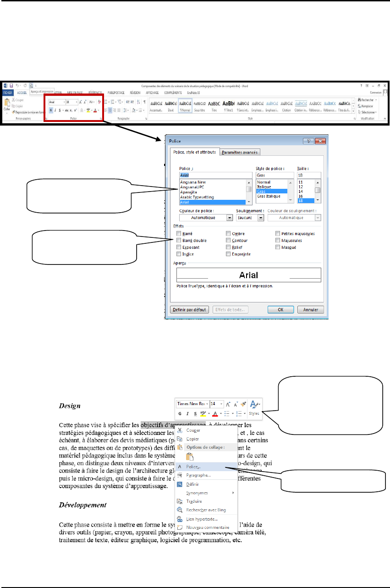Click the mini toolbar highlight icon
The image size is (390, 588).
coord(203,413)
